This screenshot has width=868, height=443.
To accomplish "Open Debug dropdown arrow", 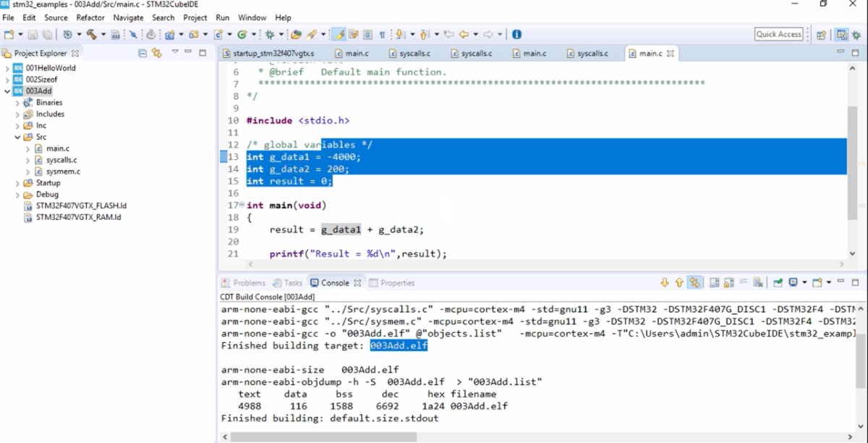I will click(x=281, y=34).
